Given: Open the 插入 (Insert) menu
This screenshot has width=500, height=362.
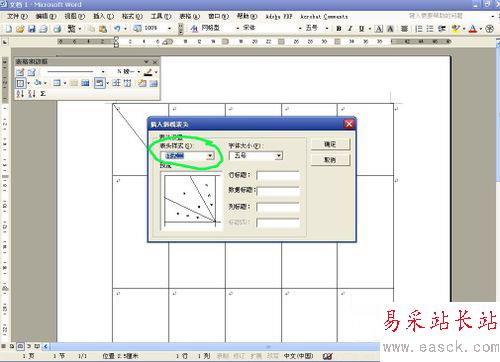Looking at the screenshot, I should click(103, 16).
